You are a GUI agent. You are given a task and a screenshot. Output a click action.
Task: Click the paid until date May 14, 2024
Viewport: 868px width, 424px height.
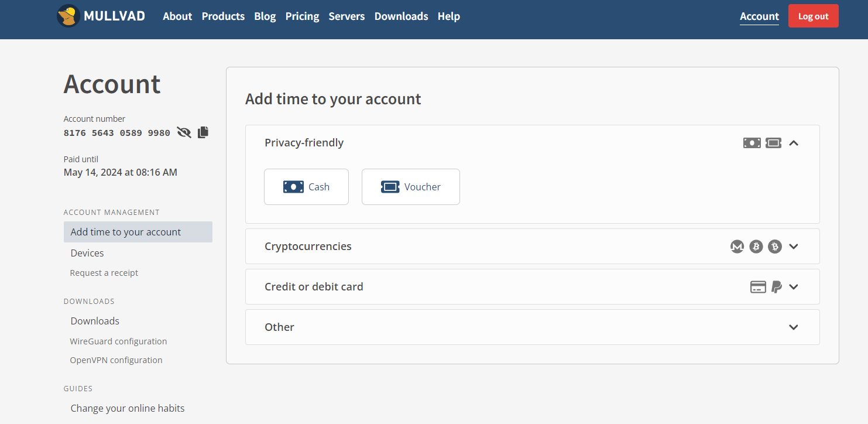[121, 172]
